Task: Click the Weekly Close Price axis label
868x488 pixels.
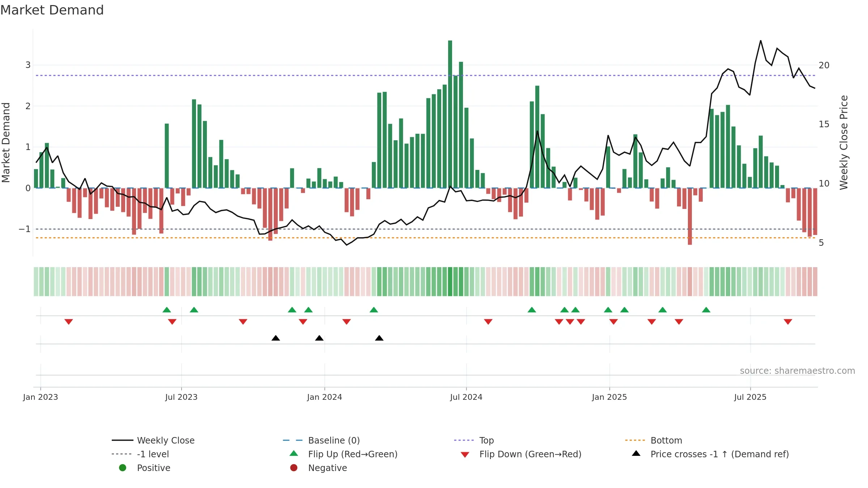Action: tap(844, 142)
